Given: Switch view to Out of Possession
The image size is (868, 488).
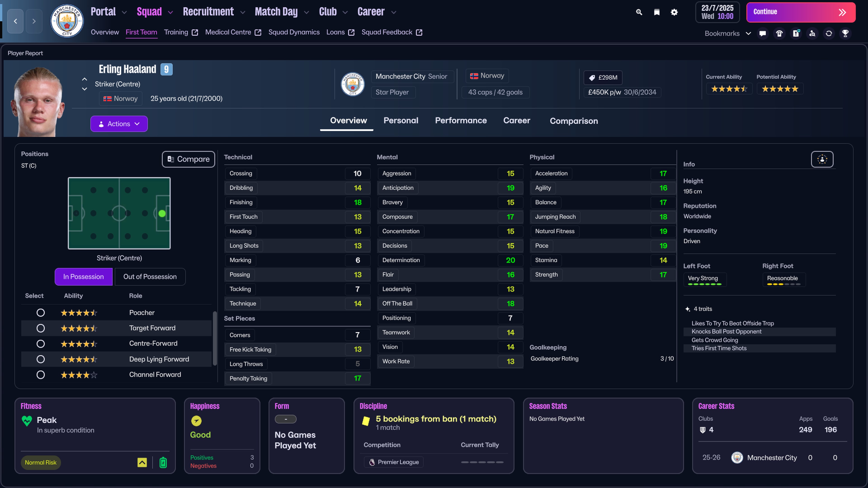Looking at the screenshot, I should [x=150, y=277].
